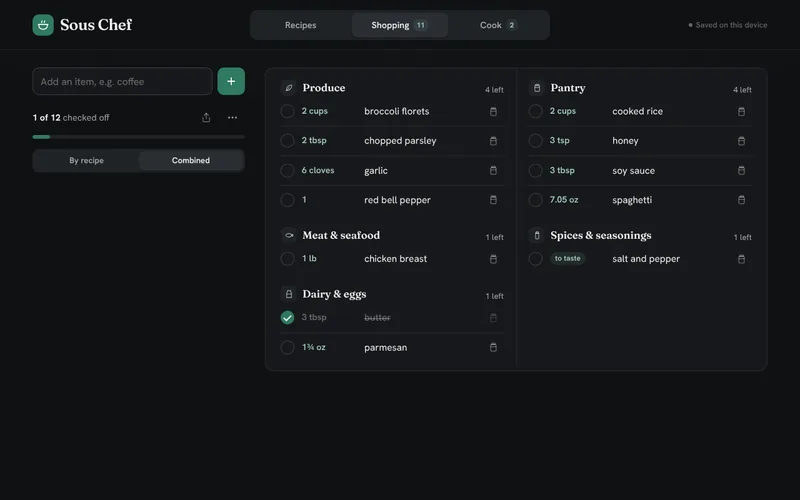Click the Dairy & eggs heading

pyautogui.click(x=334, y=294)
